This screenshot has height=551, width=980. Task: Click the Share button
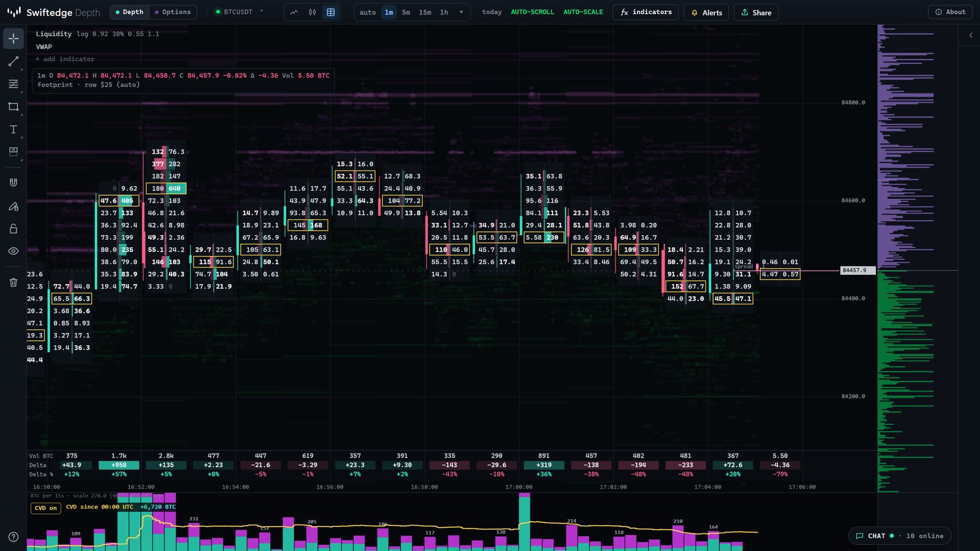pos(756,12)
